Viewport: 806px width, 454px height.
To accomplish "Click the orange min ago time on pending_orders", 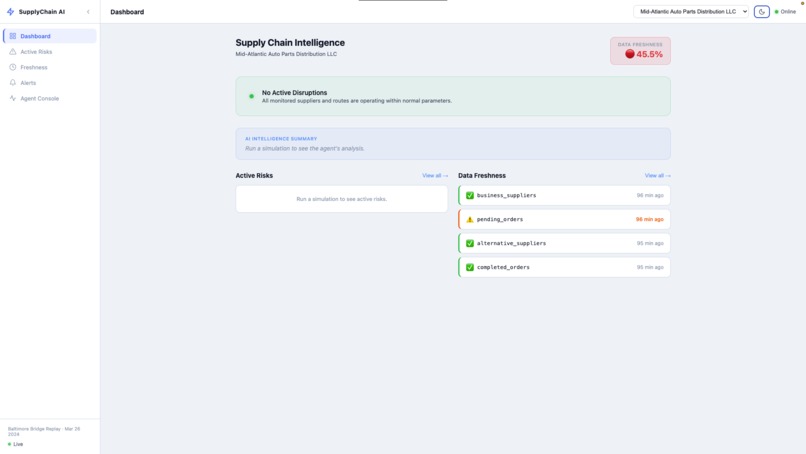I will [x=650, y=219].
